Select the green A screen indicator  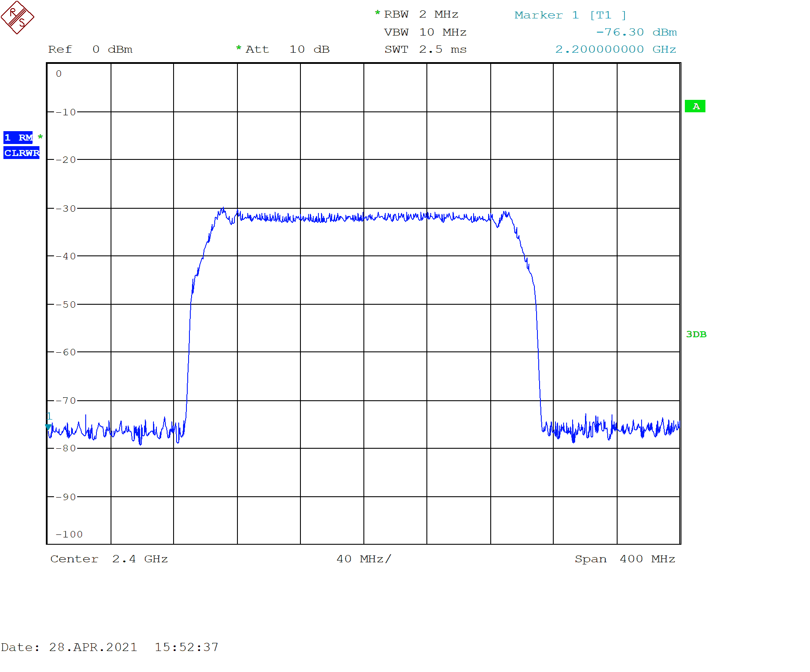(695, 106)
